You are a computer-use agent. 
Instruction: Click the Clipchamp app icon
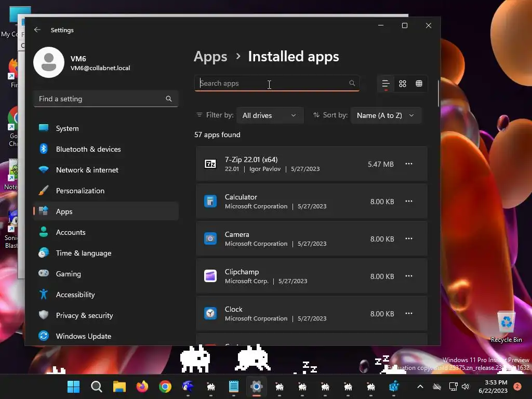coord(210,276)
